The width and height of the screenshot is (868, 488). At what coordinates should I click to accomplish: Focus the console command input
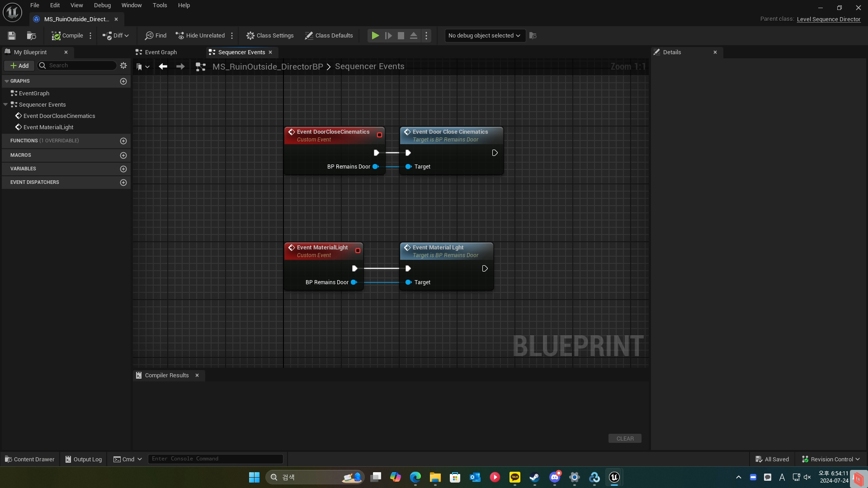tap(216, 459)
